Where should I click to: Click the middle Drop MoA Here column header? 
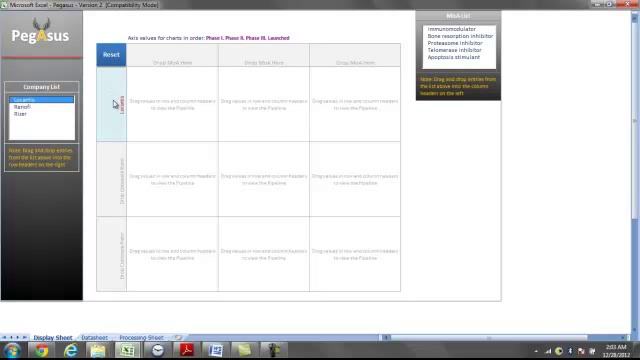[x=264, y=55]
